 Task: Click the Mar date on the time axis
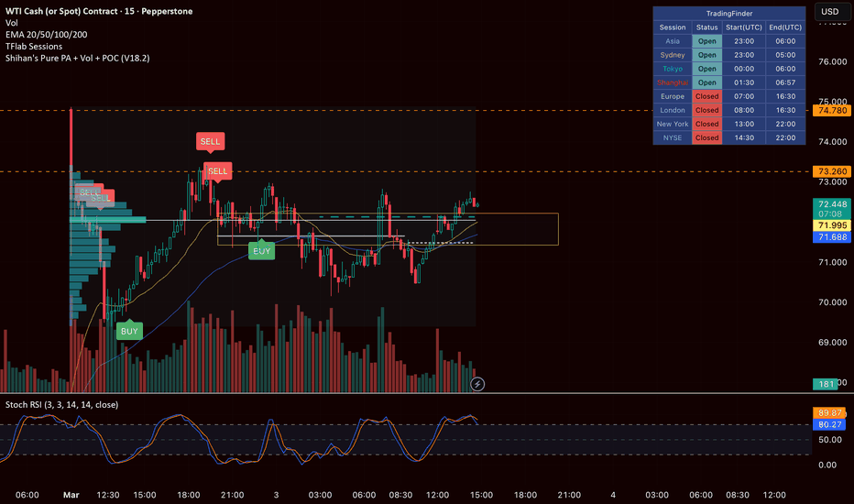pyautogui.click(x=71, y=495)
